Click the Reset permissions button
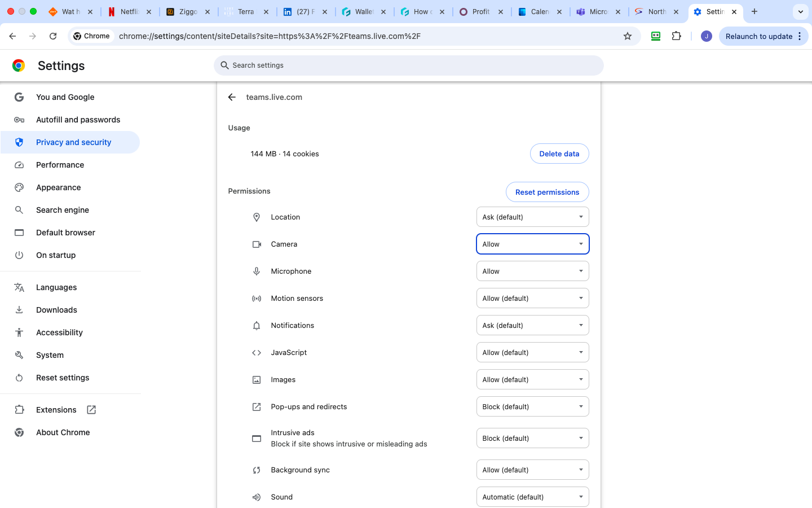The height and width of the screenshot is (508, 812). coord(547,192)
